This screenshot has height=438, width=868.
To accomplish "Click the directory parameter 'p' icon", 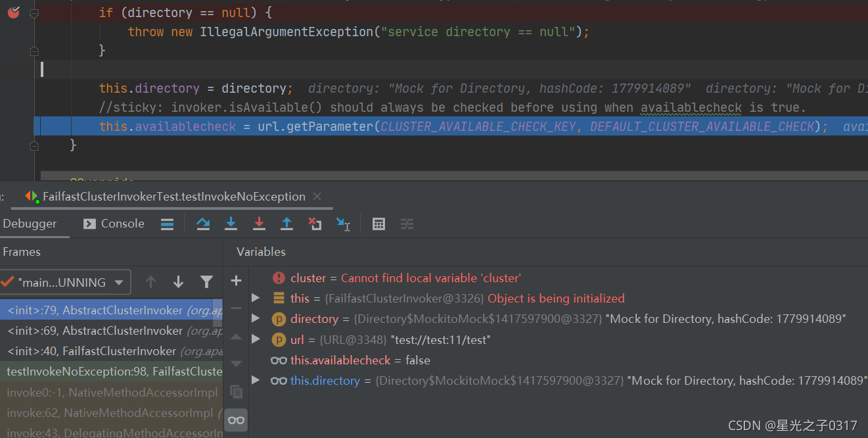I will (x=279, y=319).
